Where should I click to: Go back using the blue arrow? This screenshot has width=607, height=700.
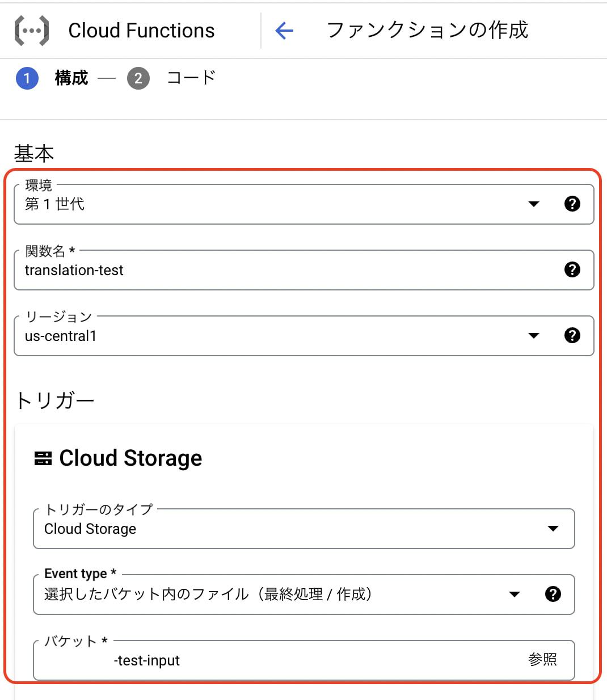point(284,31)
